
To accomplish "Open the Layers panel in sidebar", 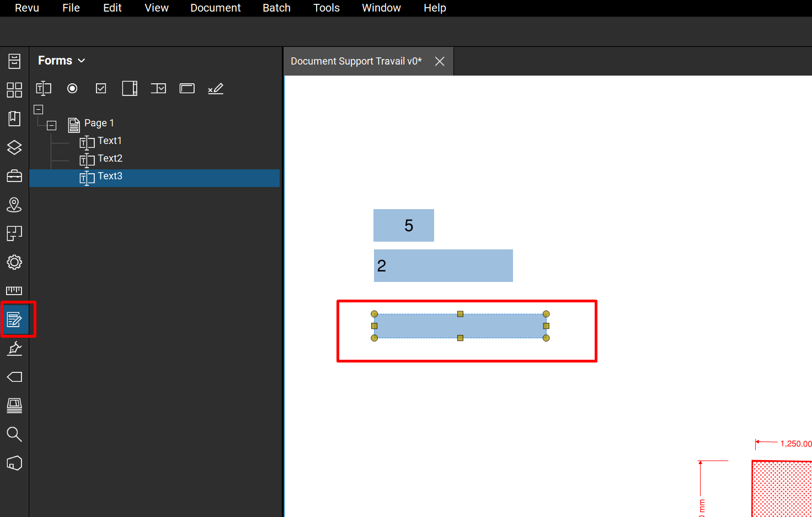I will pos(14,147).
